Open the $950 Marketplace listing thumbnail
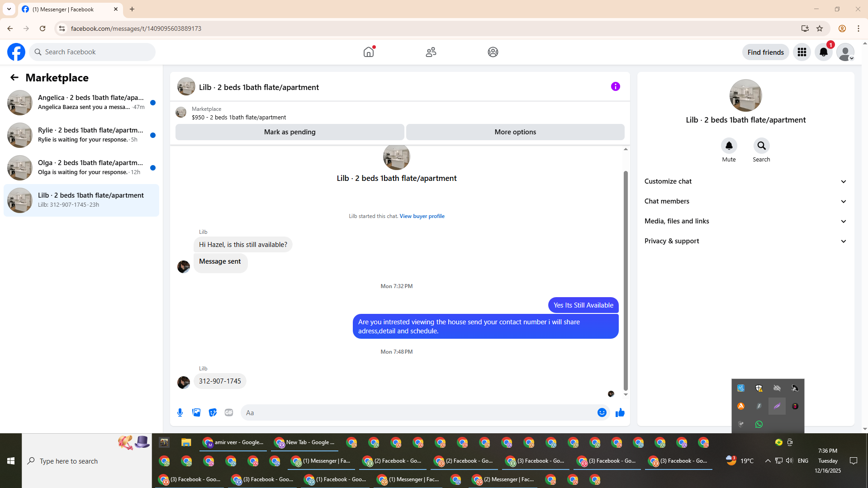This screenshot has width=868, height=488. pyautogui.click(x=181, y=113)
